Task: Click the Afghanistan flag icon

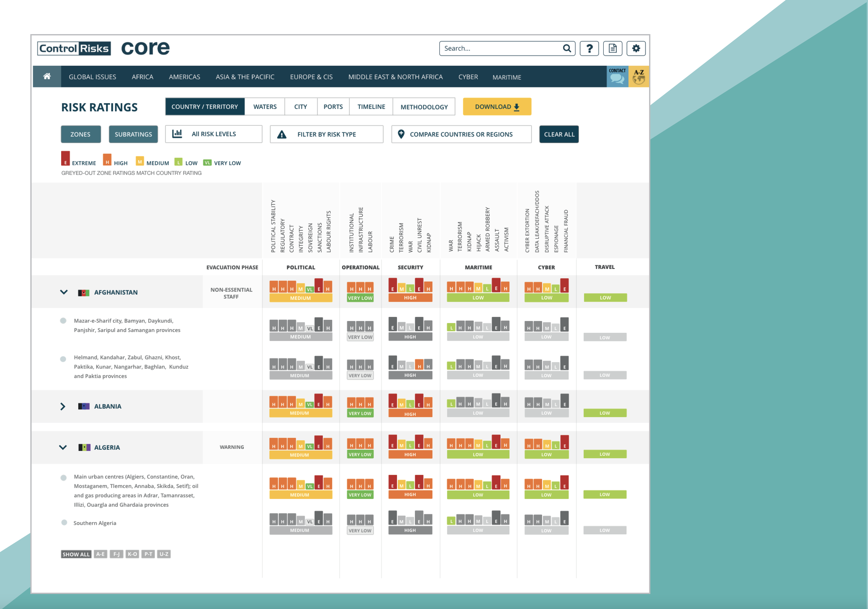Action: point(84,293)
